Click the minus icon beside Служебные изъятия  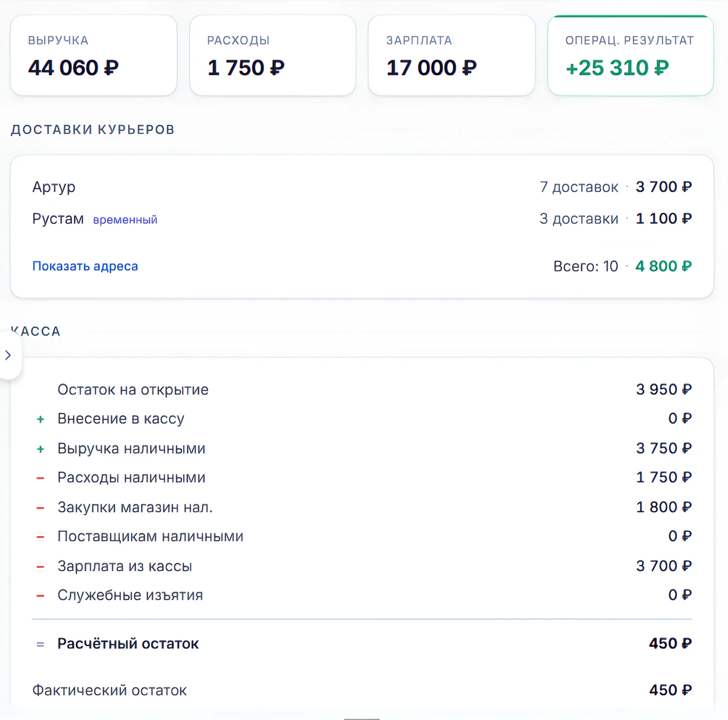[x=41, y=596]
